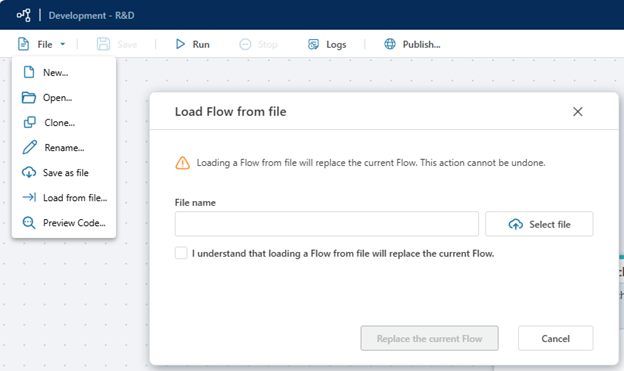Click the Clone duplicate icon in menu
This screenshot has width=624, height=371.
point(29,122)
